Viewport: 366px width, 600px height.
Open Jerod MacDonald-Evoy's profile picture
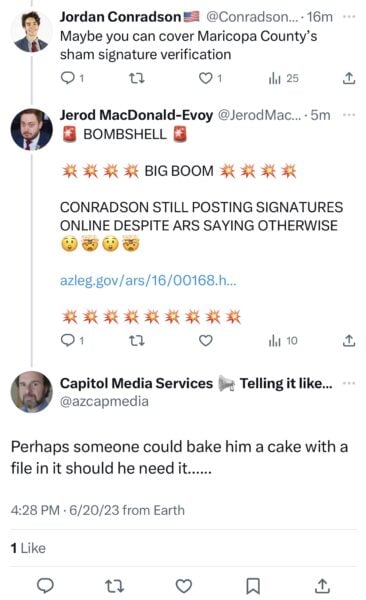pos(31,129)
